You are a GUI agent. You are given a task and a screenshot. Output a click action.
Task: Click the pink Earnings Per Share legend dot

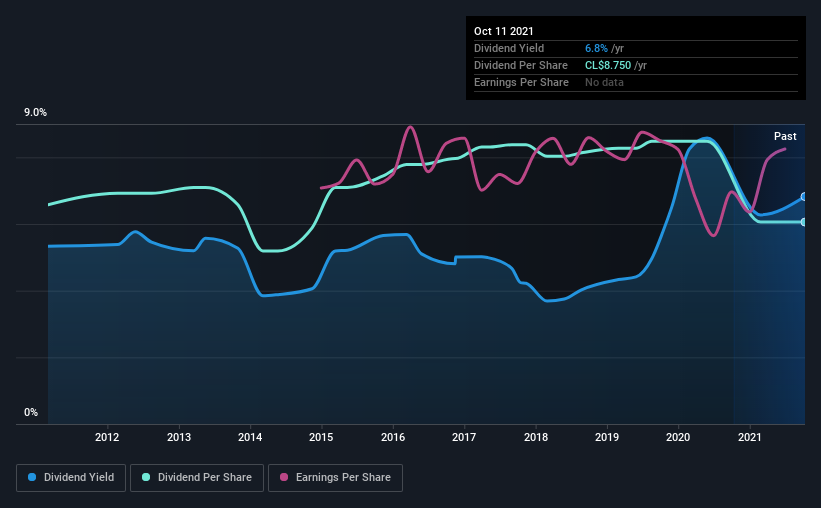pyautogui.click(x=284, y=477)
